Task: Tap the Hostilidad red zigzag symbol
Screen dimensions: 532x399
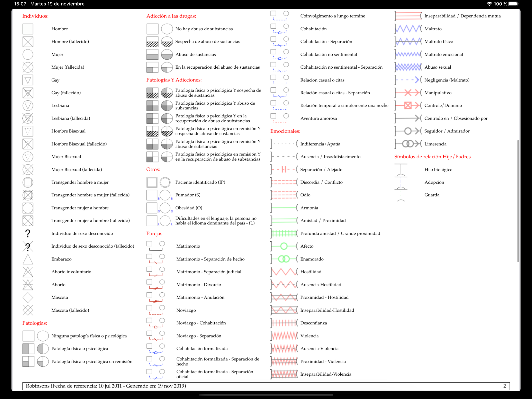Action: coord(284,272)
